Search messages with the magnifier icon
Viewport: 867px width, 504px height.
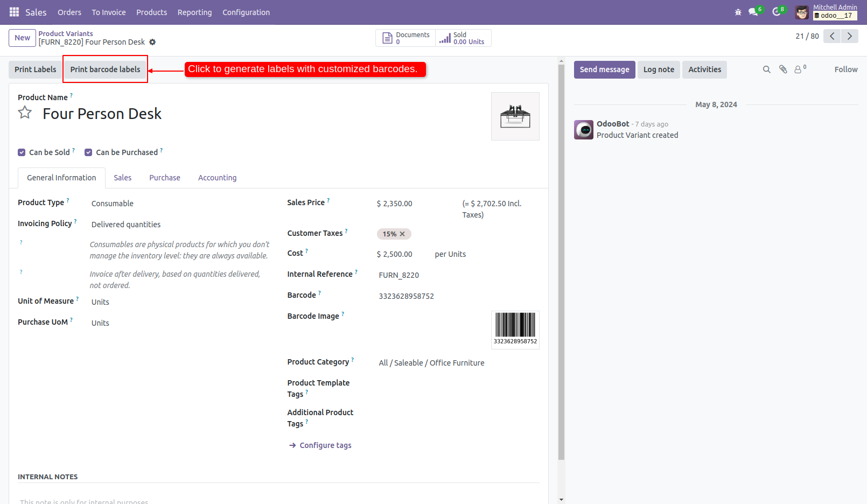click(766, 69)
